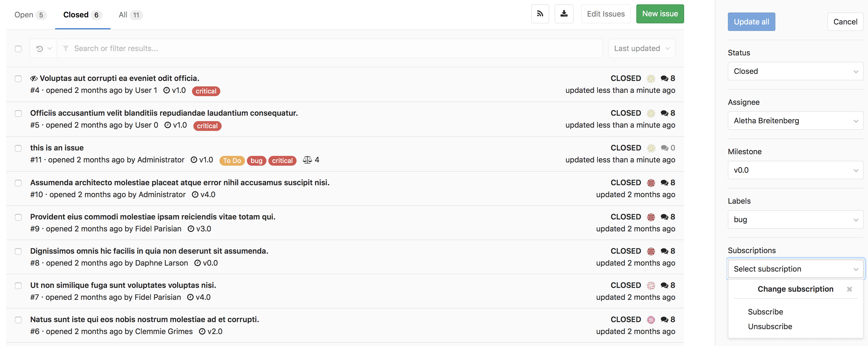This screenshot has width=868, height=346.
Task: Select the checkbox for issue #11
Action: click(x=18, y=148)
